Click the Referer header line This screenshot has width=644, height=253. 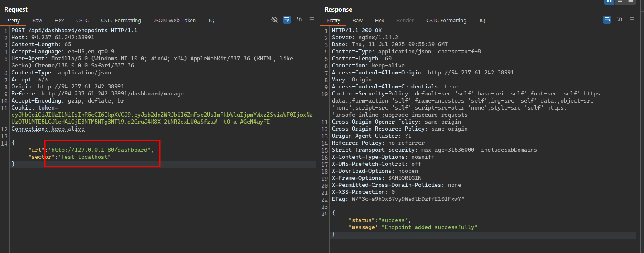point(98,93)
